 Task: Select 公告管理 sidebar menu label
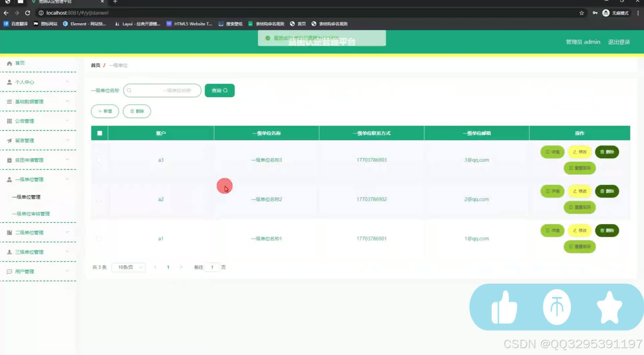[x=25, y=121]
